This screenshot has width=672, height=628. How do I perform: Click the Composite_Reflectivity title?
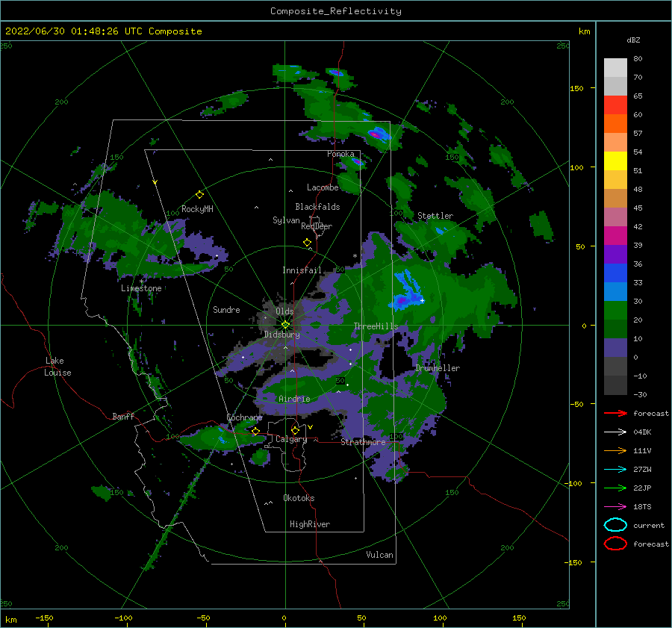tap(335, 11)
